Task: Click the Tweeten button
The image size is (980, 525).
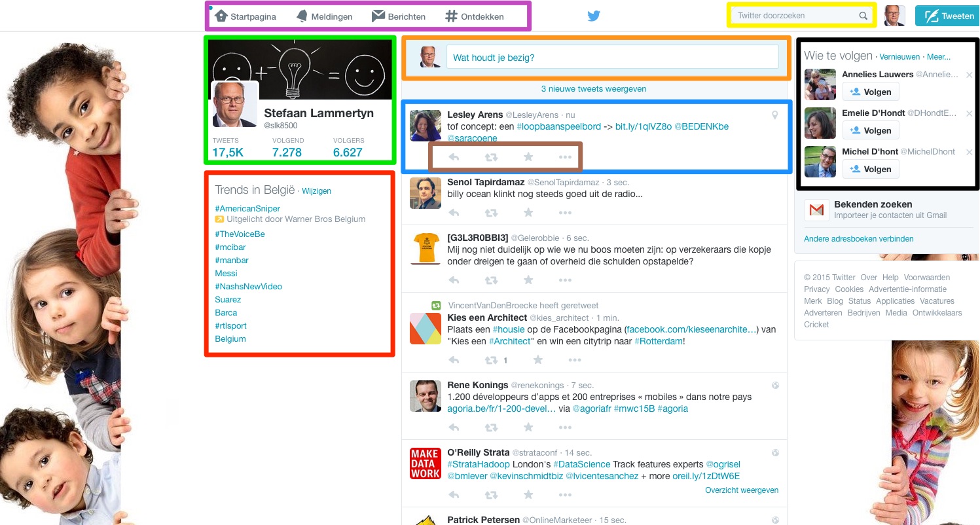Action: click(x=947, y=15)
